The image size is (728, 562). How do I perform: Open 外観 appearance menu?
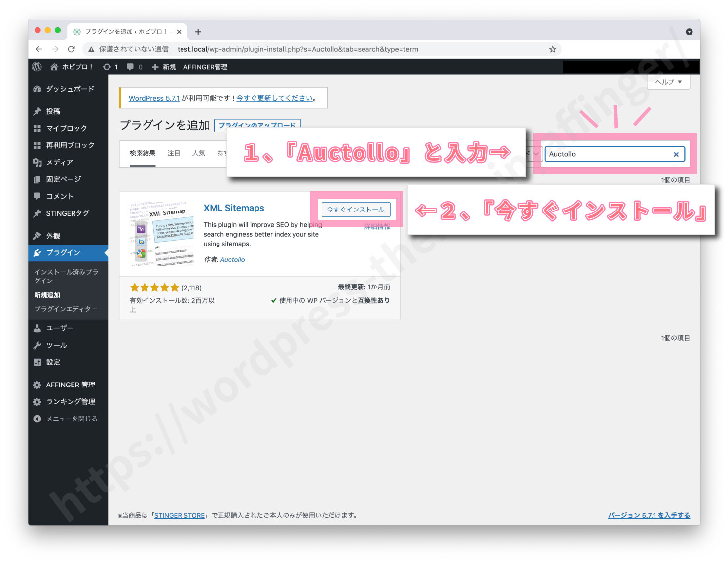pyautogui.click(x=68, y=236)
